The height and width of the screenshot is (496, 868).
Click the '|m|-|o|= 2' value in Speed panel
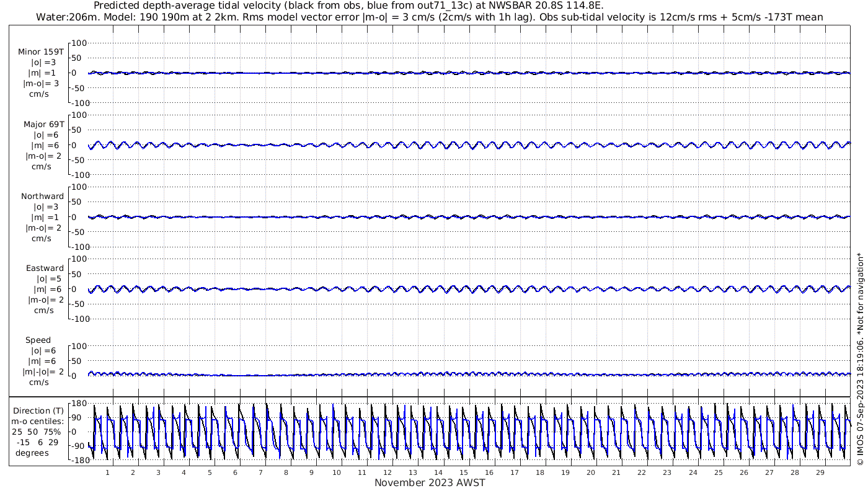click(x=42, y=372)
